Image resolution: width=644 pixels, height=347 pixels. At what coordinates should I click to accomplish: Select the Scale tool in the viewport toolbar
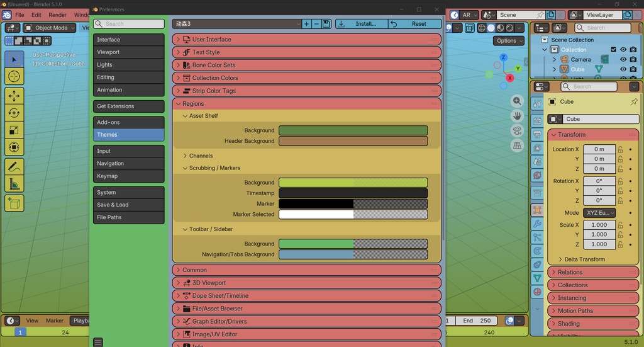[x=14, y=130]
